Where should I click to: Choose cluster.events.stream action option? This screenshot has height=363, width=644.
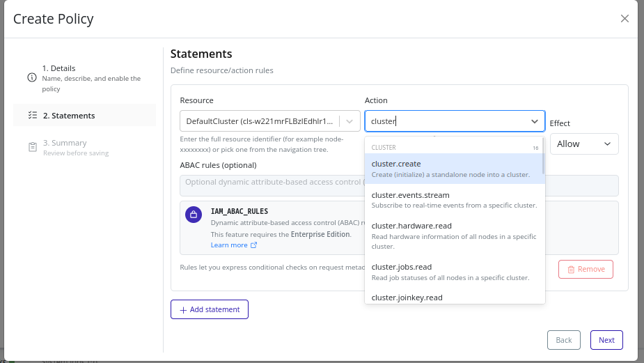(454, 200)
